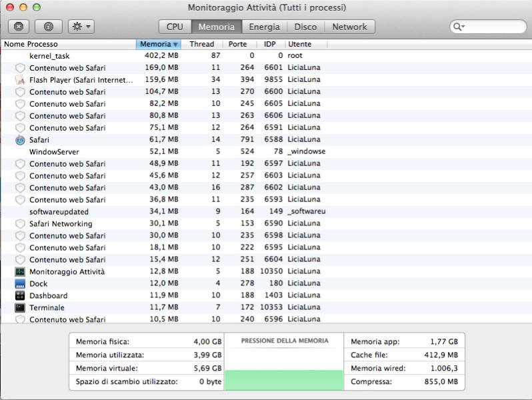Click the Dock process icon
This screenshot has height=400, width=532.
[x=20, y=283]
